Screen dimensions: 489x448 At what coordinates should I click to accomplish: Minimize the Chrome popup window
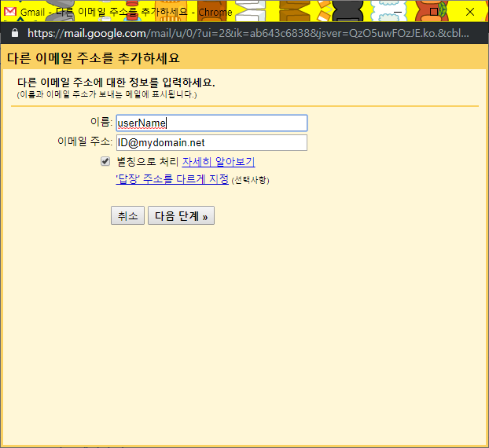[398, 12]
